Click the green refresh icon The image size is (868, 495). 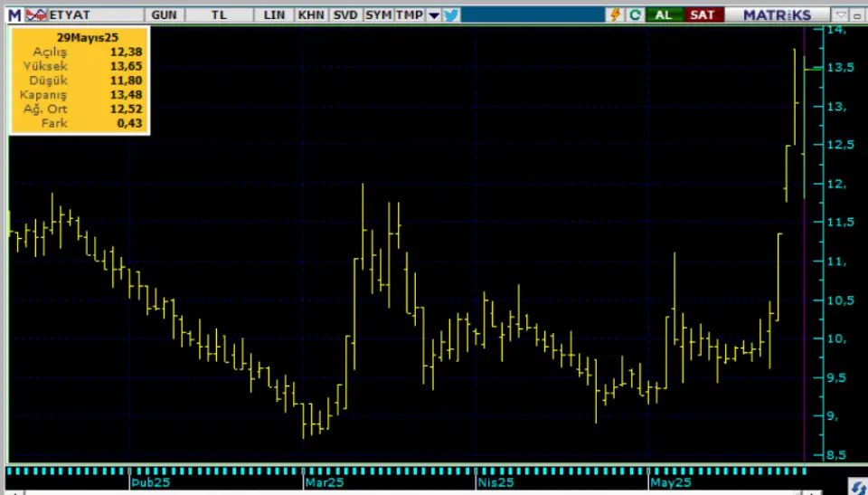tap(635, 15)
